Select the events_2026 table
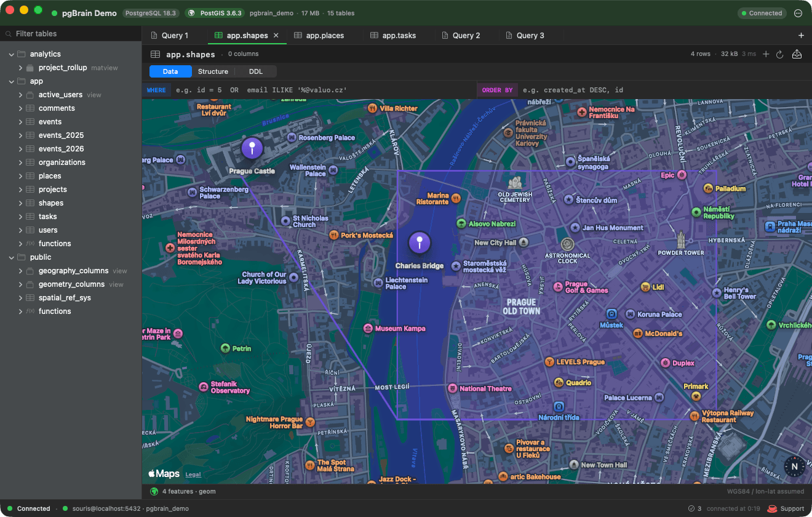The image size is (812, 517). [x=61, y=149]
